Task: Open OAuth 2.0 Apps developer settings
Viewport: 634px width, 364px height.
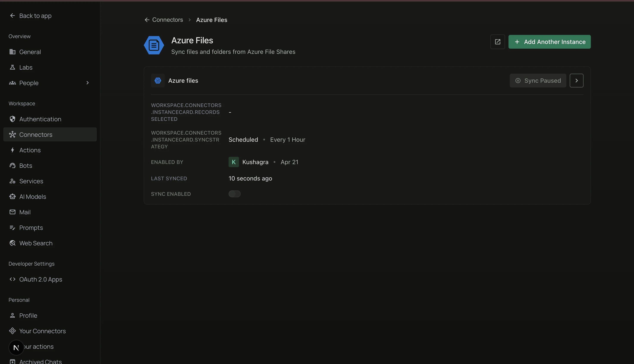Action: click(x=50, y=279)
